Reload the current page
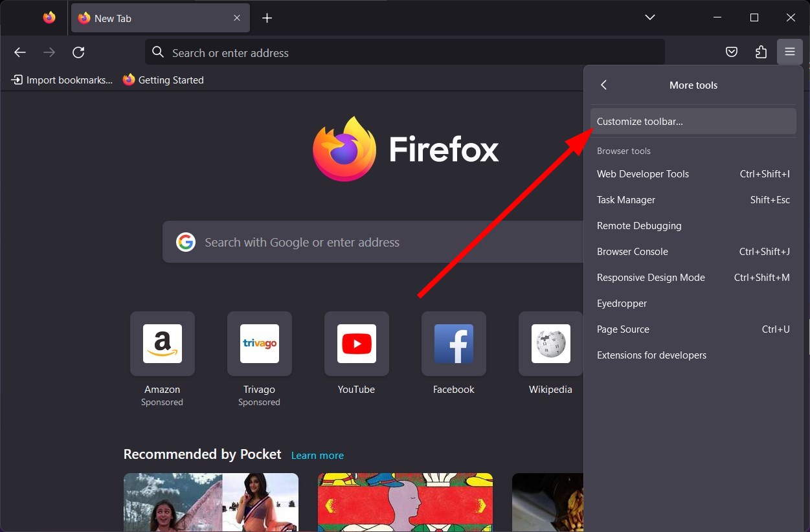Viewport: 810px width, 532px height. tap(78, 52)
